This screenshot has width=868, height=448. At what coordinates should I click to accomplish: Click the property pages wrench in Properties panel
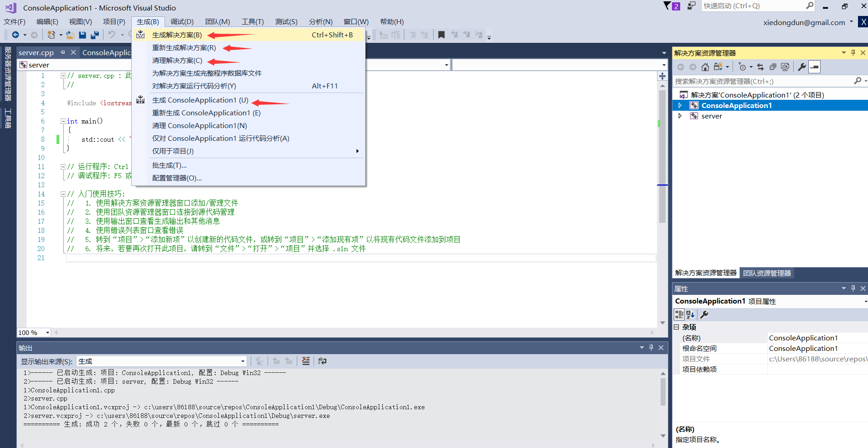(x=704, y=314)
